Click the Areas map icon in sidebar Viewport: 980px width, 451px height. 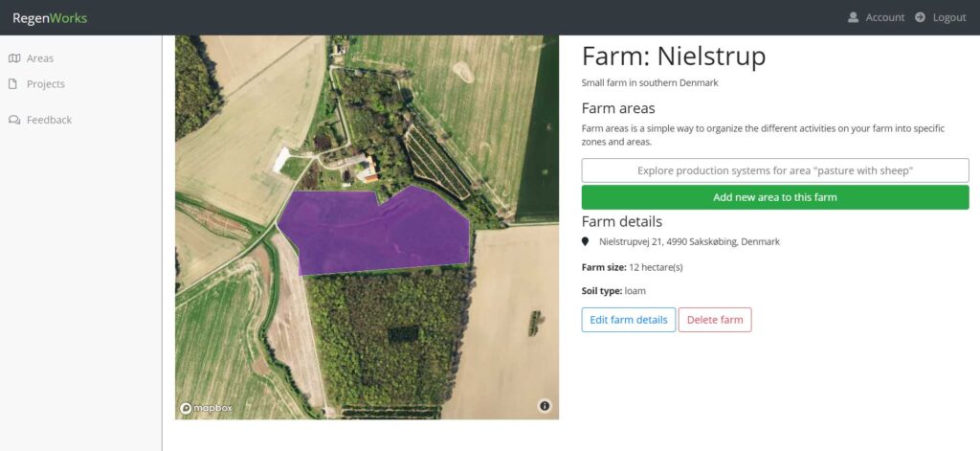click(x=14, y=58)
